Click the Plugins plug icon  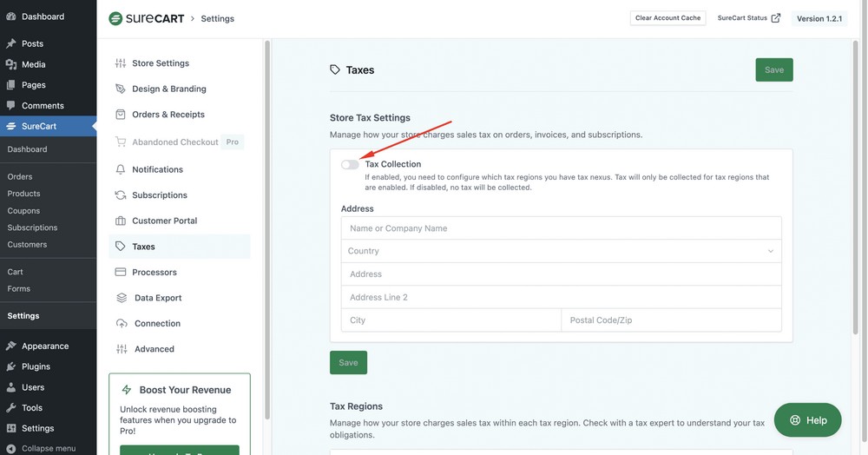pos(10,366)
